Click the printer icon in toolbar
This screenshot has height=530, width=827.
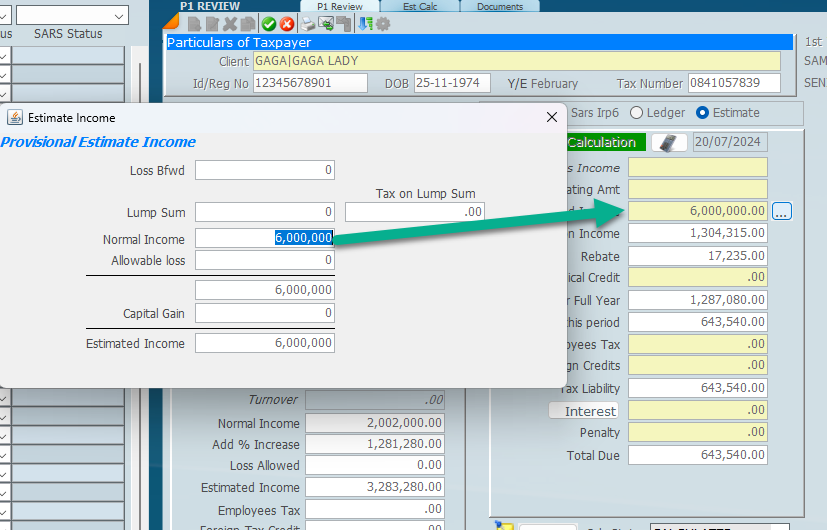coord(309,24)
